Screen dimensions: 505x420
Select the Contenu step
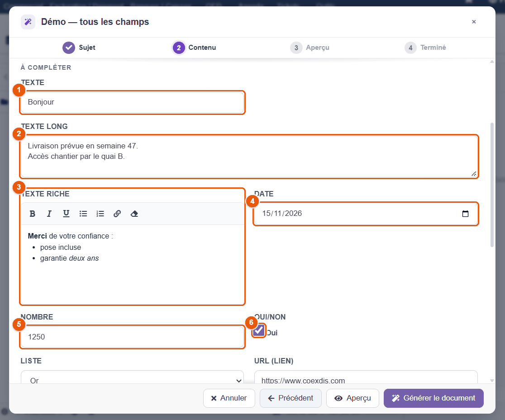[194, 48]
